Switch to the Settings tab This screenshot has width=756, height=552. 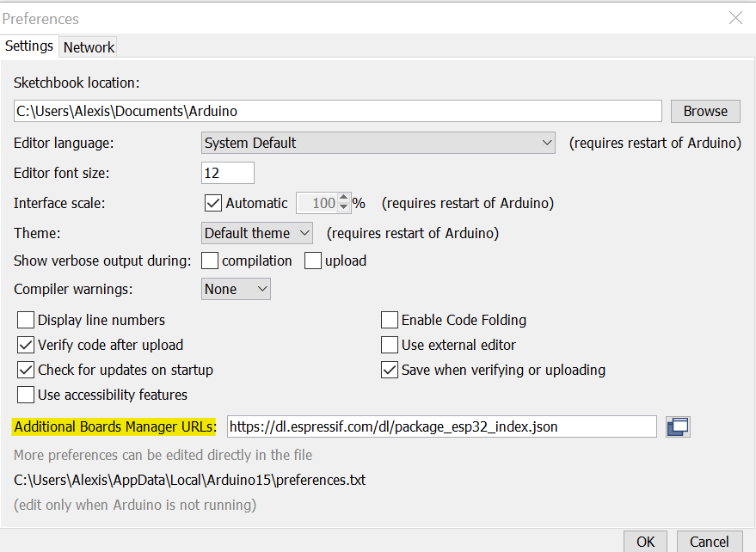click(x=29, y=46)
